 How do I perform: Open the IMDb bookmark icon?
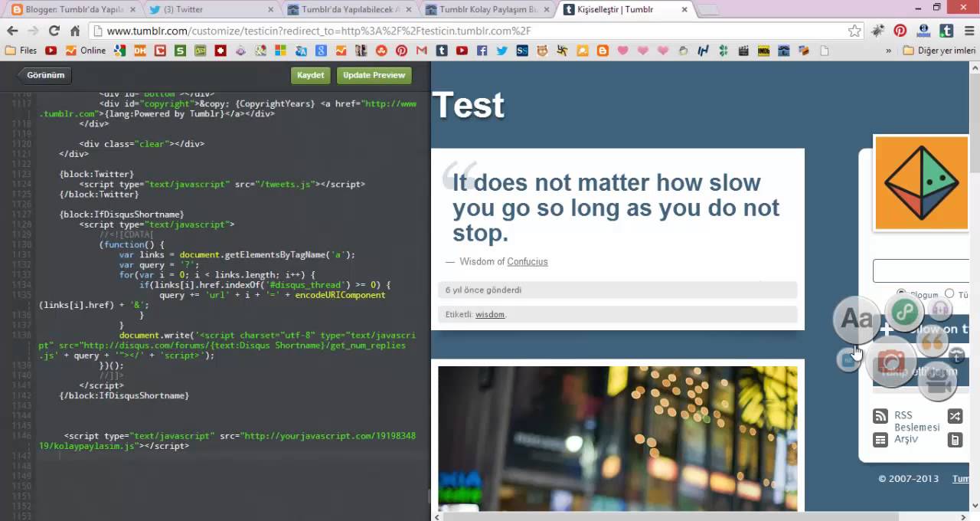pyautogui.click(x=763, y=51)
